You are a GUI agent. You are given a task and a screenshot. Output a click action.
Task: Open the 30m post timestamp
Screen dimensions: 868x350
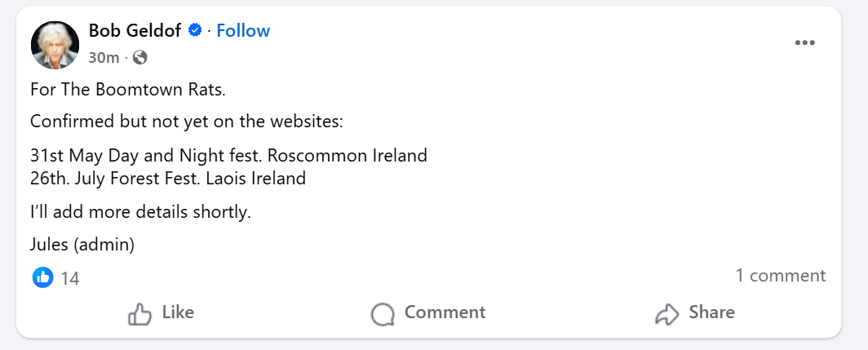pyautogui.click(x=104, y=57)
